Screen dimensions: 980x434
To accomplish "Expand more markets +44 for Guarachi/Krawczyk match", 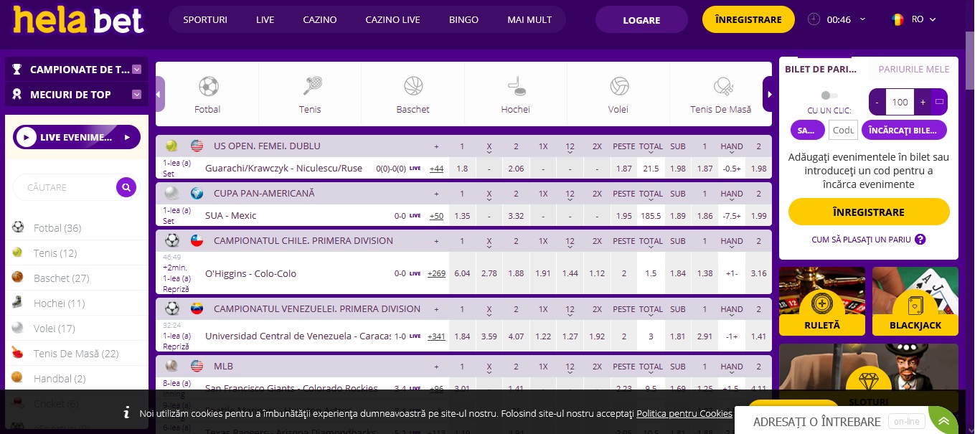I will (436, 169).
